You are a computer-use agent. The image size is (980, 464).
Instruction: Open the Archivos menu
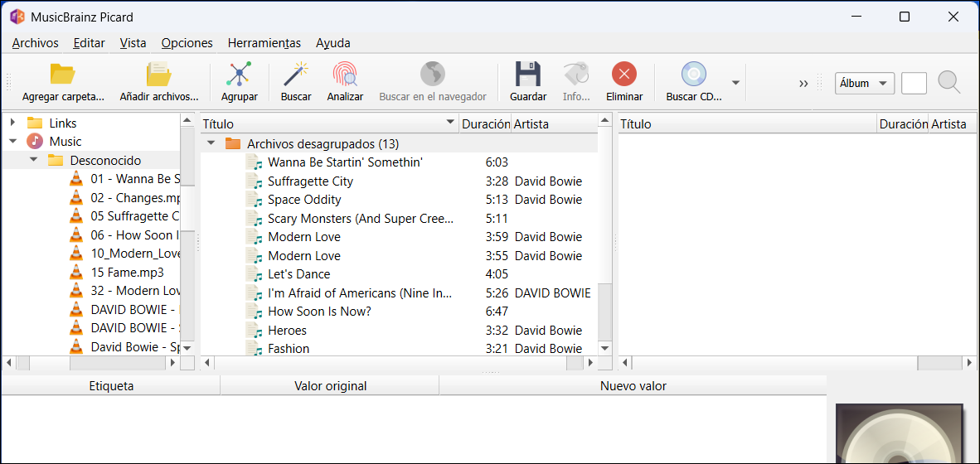coord(35,43)
